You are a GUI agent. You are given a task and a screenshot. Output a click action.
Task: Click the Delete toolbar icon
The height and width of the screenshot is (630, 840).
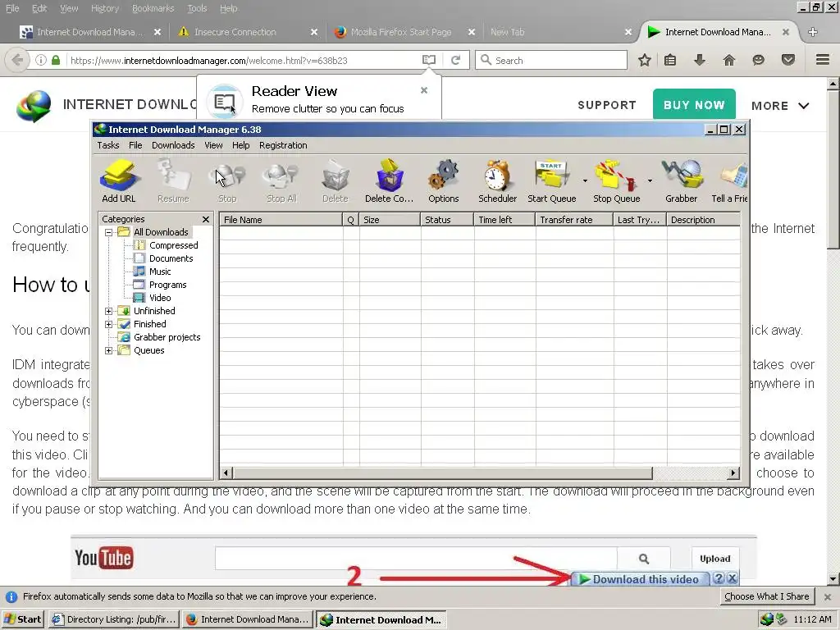click(336, 180)
